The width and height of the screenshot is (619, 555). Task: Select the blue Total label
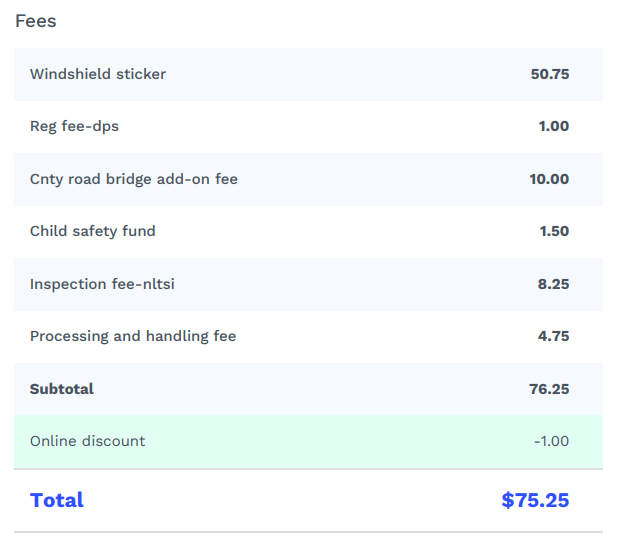pos(57,500)
